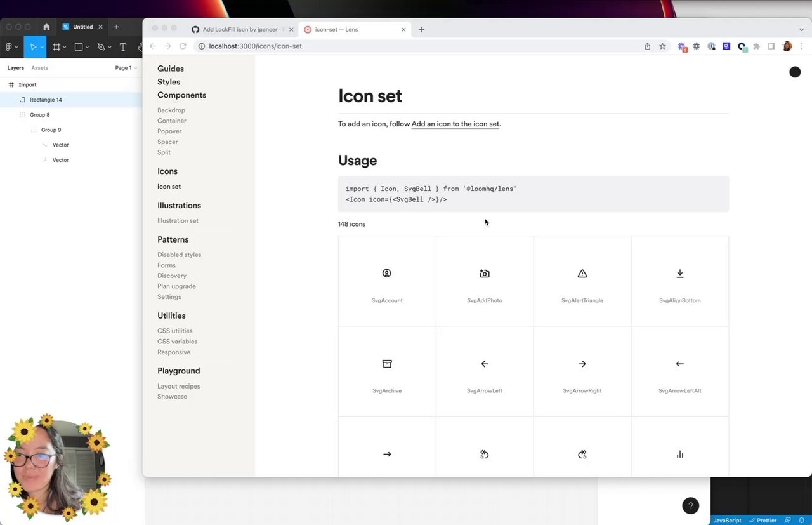Select the Move tool in Figma
The width and height of the screenshot is (812, 525).
pyautogui.click(x=33, y=47)
